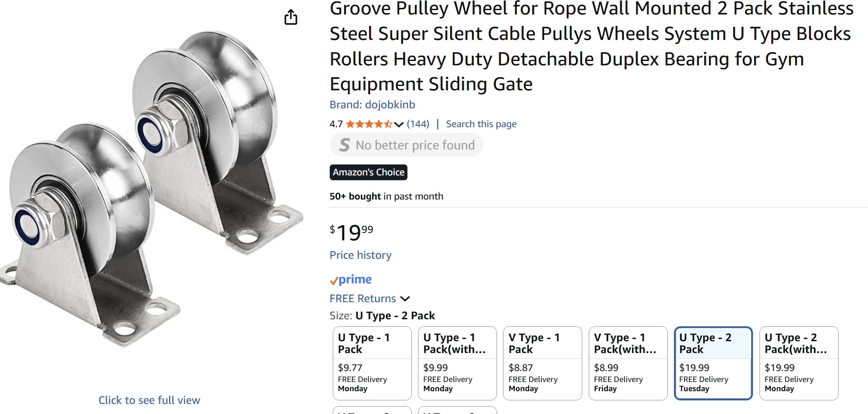Click the S icon in the price badge
This screenshot has width=868, height=414.
(x=344, y=145)
